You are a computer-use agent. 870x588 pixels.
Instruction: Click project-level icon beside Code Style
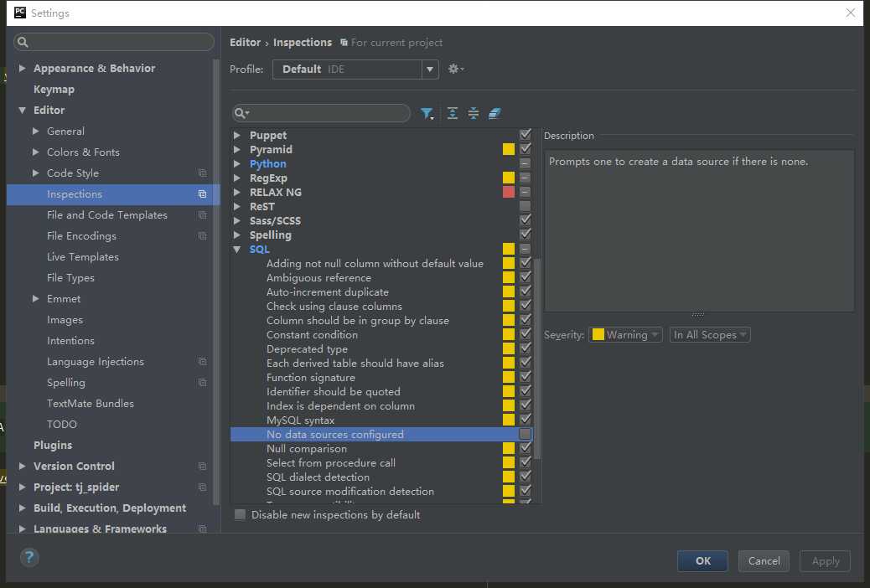click(x=203, y=173)
